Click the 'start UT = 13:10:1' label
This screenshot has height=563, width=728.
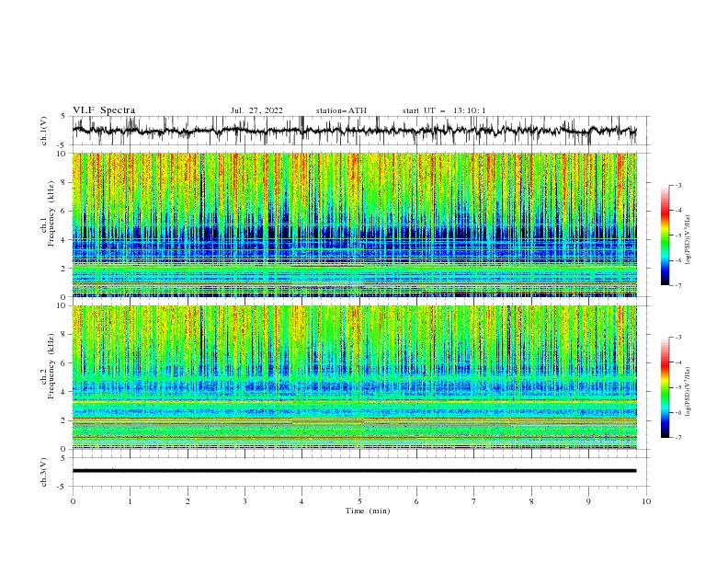tap(444, 110)
